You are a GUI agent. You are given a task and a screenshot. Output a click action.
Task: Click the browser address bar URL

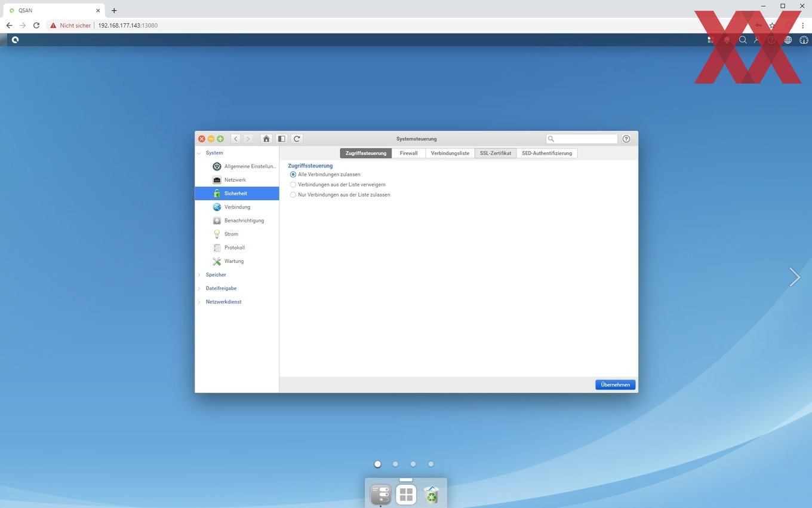coord(128,26)
